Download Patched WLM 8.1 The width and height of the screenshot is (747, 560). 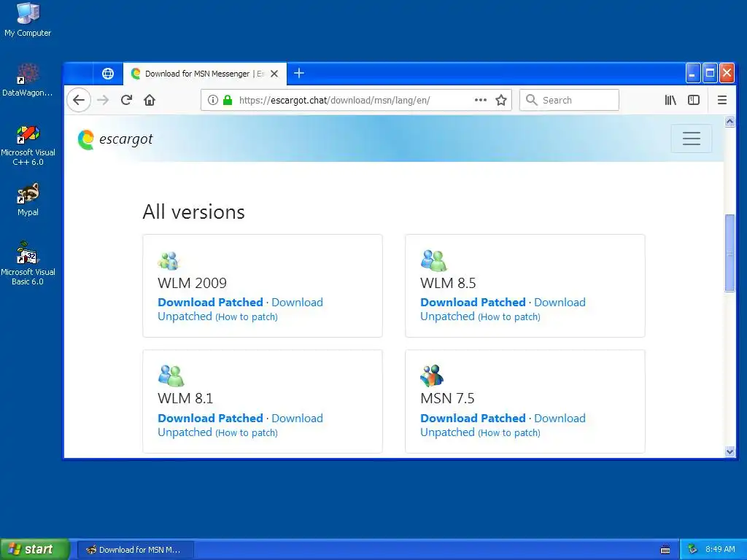[211, 418]
